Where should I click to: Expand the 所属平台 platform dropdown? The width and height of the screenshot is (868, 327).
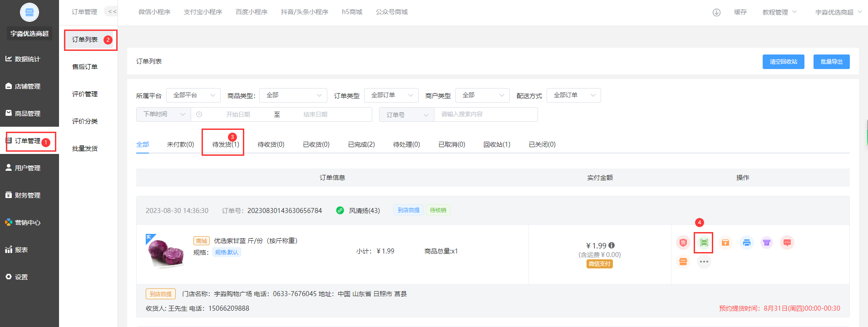pos(193,95)
